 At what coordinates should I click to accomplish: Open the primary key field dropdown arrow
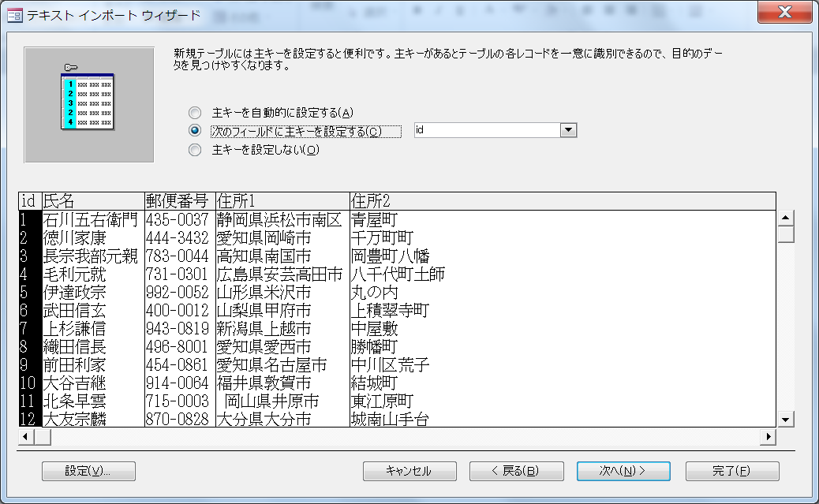click(568, 131)
